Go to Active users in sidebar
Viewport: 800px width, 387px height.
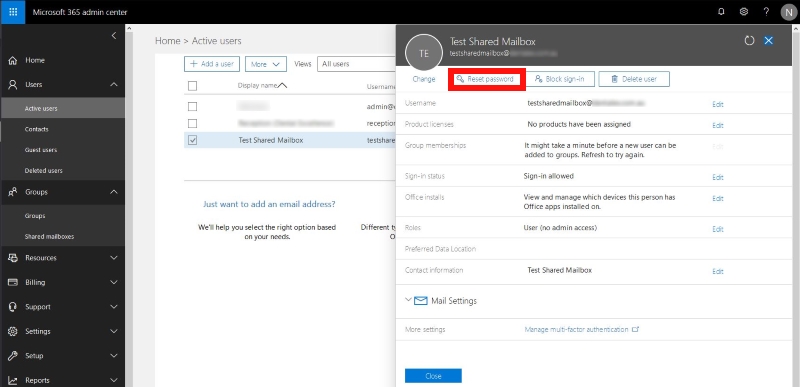(x=62, y=109)
